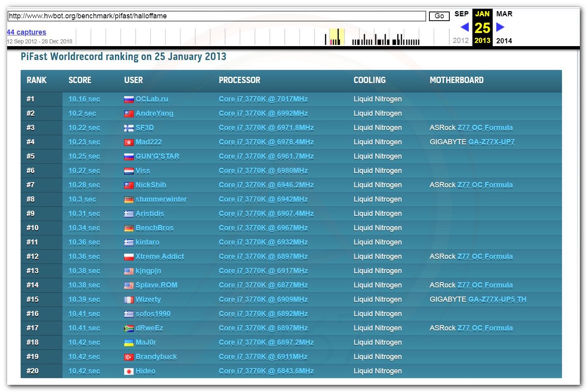587x392 pixels.
Task: Click the previous capture blue arrow
Action: click(x=464, y=27)
